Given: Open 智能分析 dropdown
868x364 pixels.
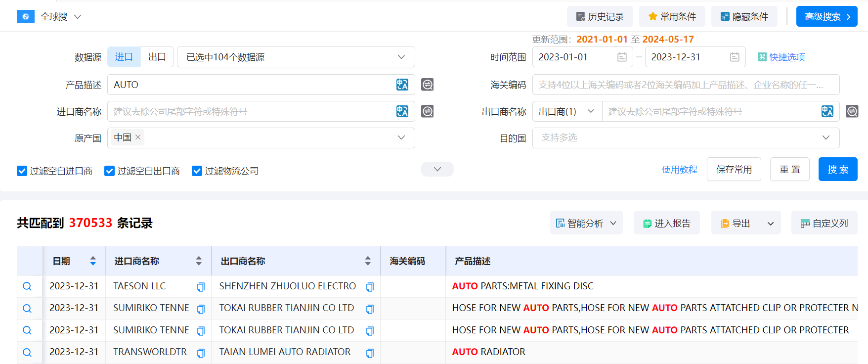Looking at the screenshot, I should [x=586, y=223].
